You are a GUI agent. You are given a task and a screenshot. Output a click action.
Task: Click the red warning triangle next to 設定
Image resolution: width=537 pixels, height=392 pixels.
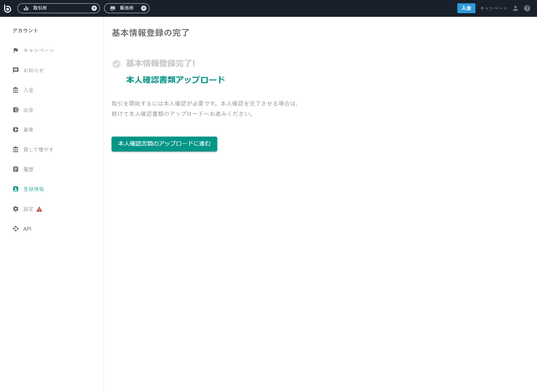39,209
